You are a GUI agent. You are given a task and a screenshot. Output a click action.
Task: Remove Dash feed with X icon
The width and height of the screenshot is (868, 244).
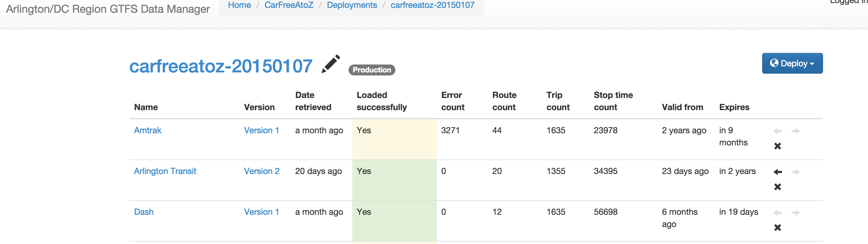pos(778,228)
